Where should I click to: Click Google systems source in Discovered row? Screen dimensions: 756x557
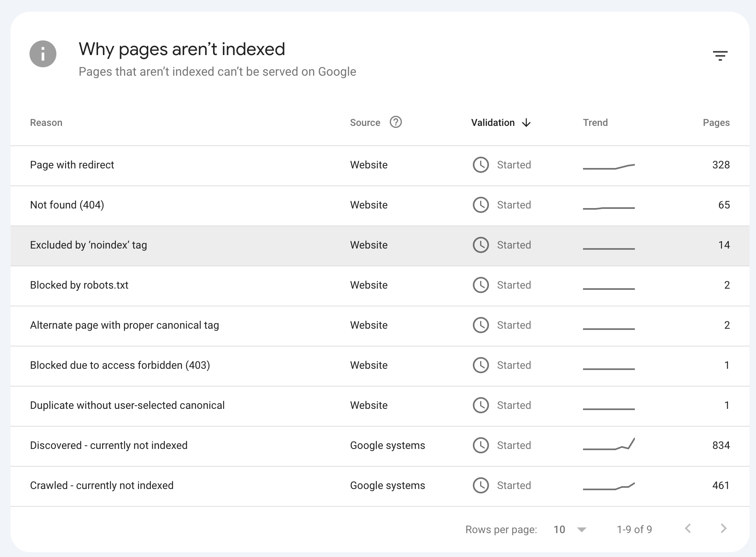coord(387,445)
